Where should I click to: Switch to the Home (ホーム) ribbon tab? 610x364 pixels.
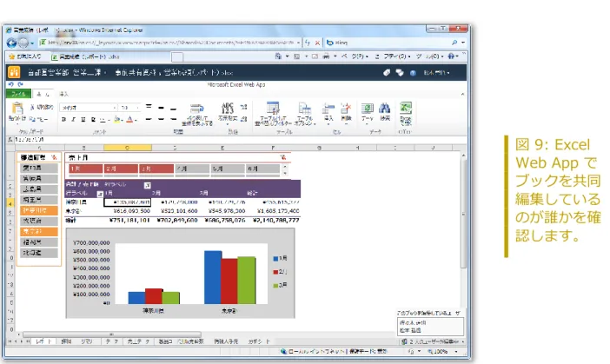tap(43, 94)
